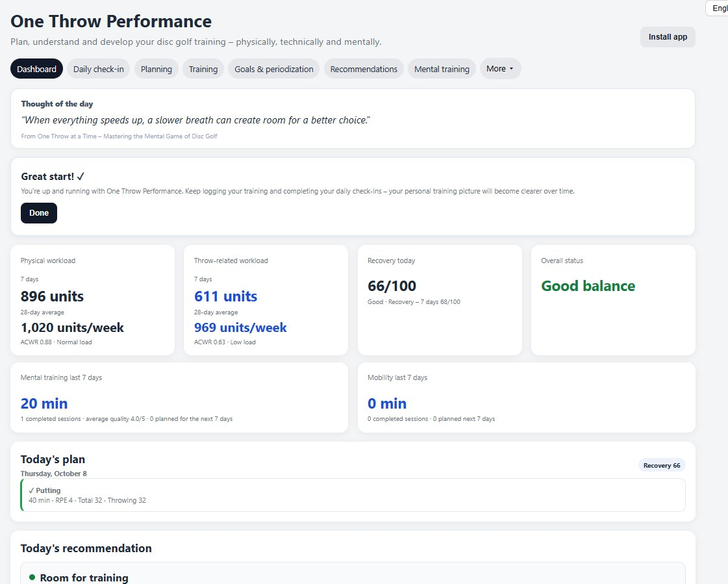Image resolution: width=728 pixels, height=584 pixels.
Task: Click the quote source line under the thought
Action: click(x=119, y=136)
